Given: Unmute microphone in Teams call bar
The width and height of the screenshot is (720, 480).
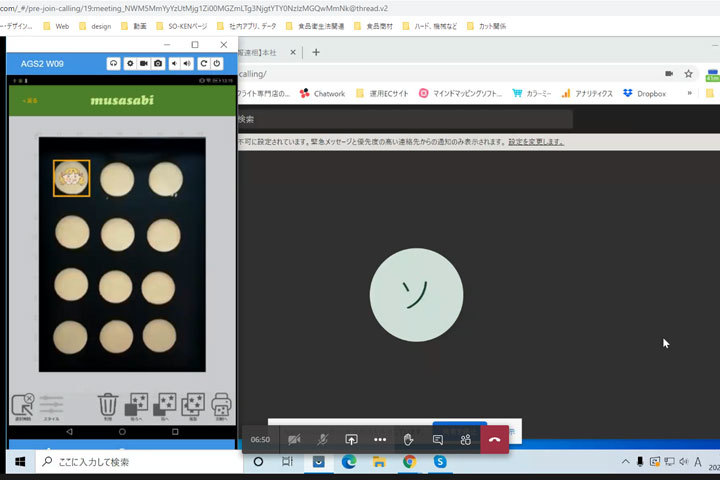Looking at the screenshot, I should (322, 440).
